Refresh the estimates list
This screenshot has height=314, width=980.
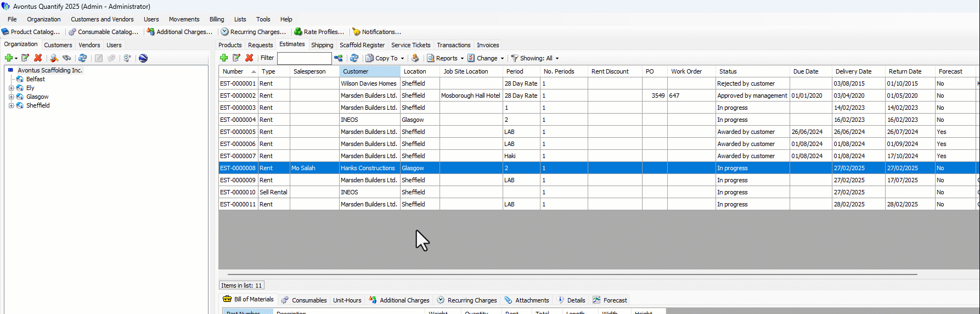coord(354,58)
